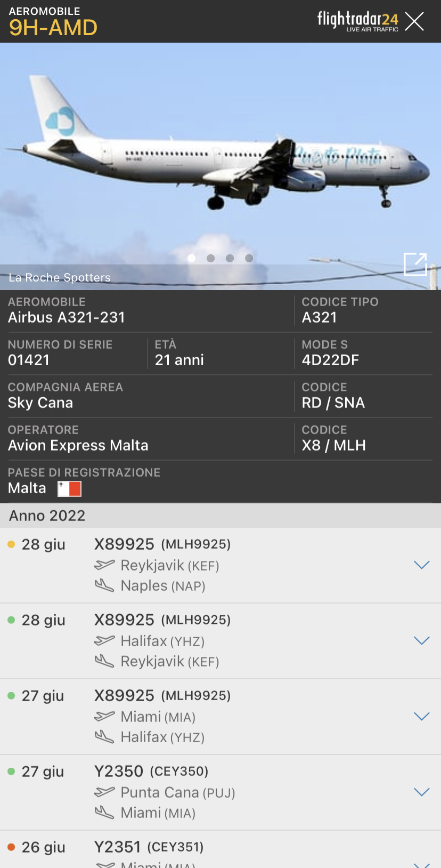Close the aircraft details panel
This screenshot has height=868, width=441.
coord(414,21)
